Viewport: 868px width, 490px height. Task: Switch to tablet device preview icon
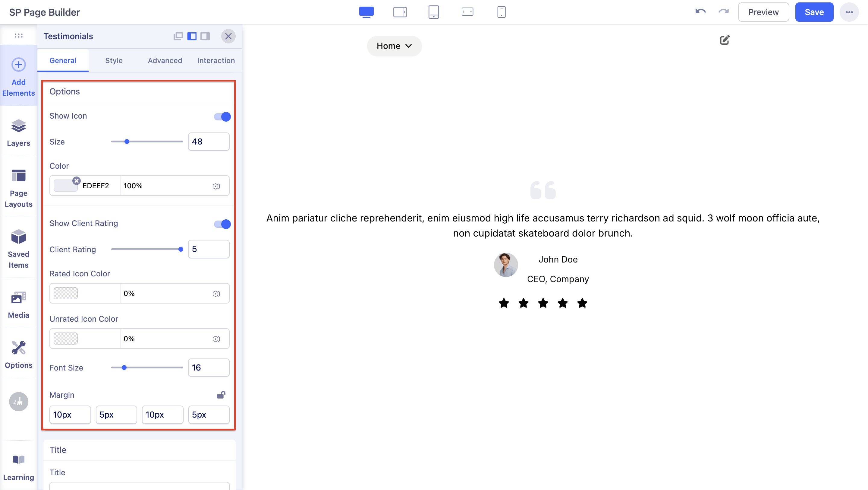[433, 12]
